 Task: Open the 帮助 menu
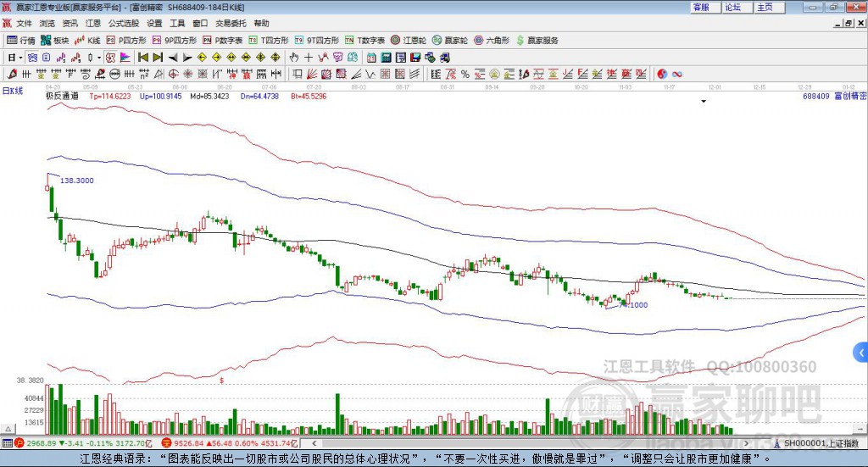click(261, 23)
